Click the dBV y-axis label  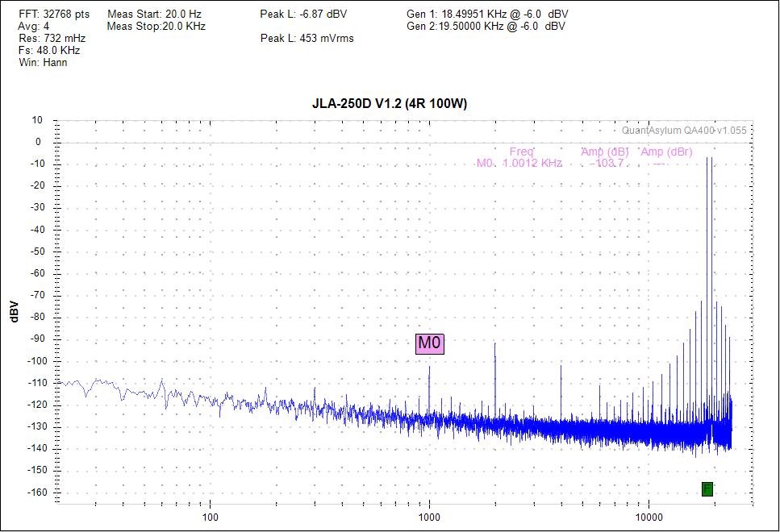(14, 312)
